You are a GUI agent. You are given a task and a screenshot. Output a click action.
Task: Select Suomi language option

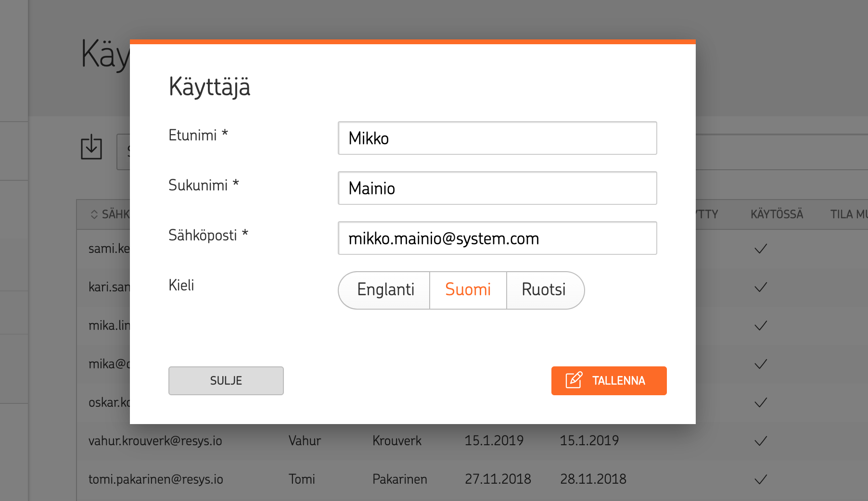(x=468, y=290)
